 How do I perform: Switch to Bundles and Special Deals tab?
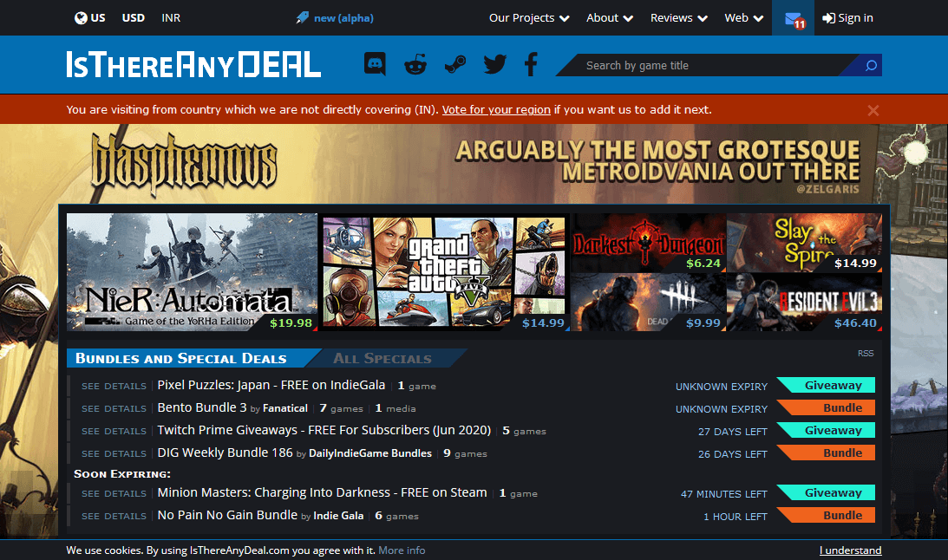pyautogui.click(x=180, y=358)
